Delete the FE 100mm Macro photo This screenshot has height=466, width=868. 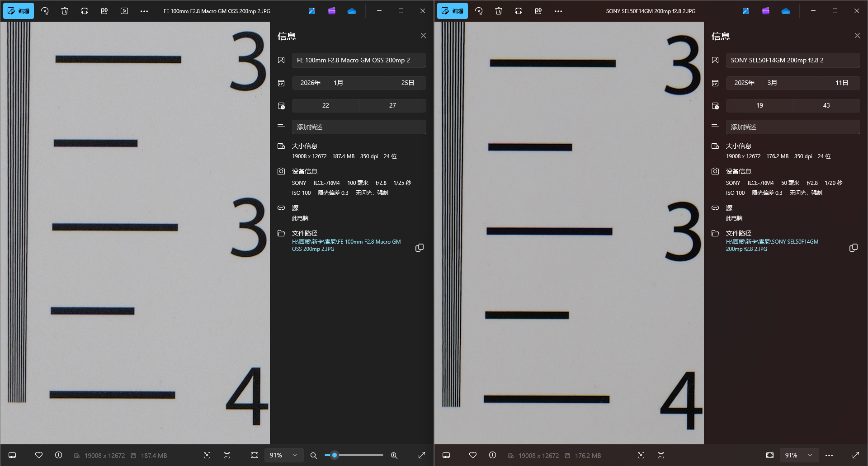tap(65, 11)
